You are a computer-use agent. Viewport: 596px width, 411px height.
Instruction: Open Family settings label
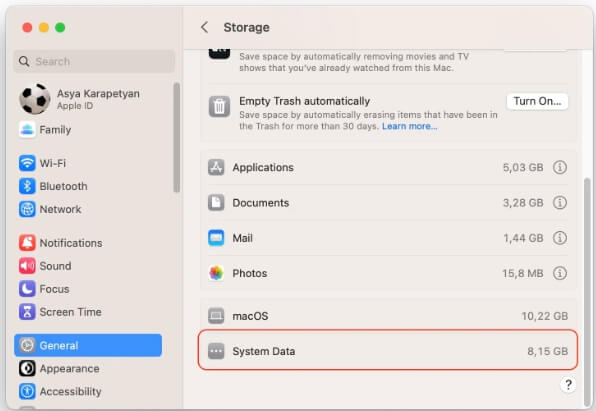tap(55, 130)
